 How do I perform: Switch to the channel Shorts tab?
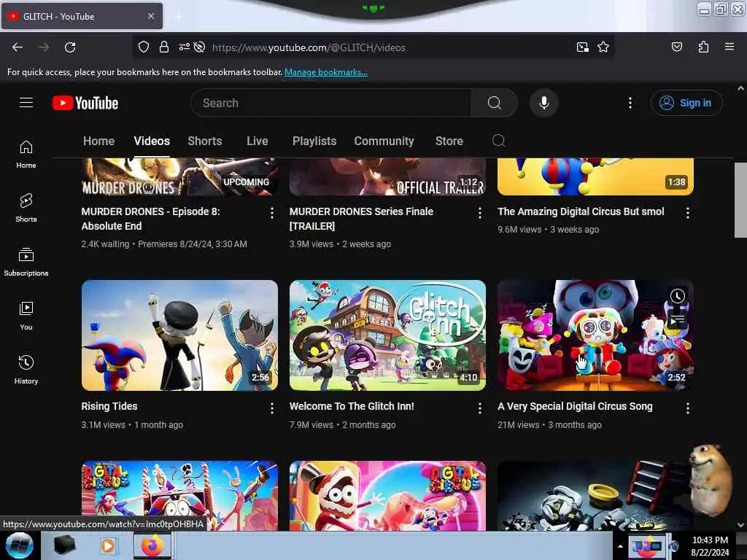205,141
